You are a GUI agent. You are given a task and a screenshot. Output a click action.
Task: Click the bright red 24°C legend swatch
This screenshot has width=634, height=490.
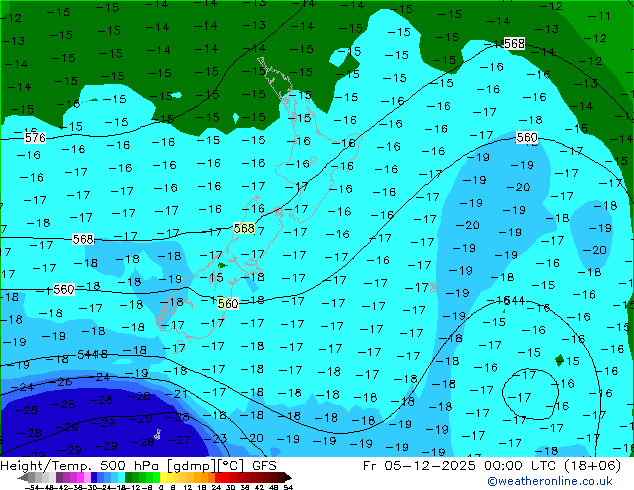click(x=219, y=477)
